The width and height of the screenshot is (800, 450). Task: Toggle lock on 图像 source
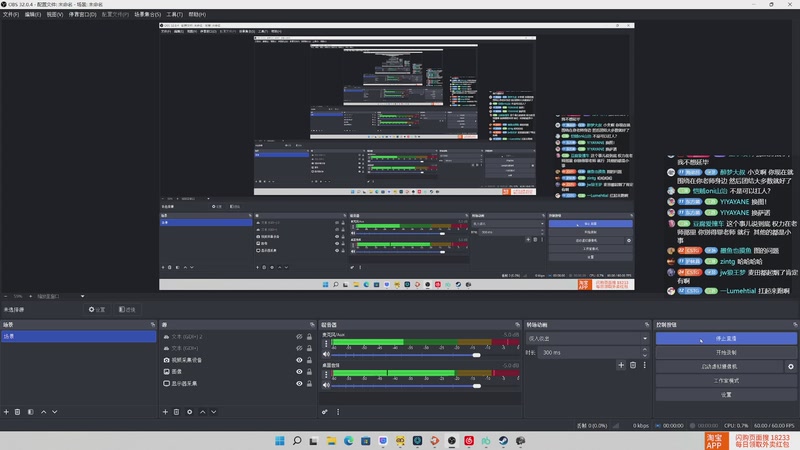[x=309, y=371]
